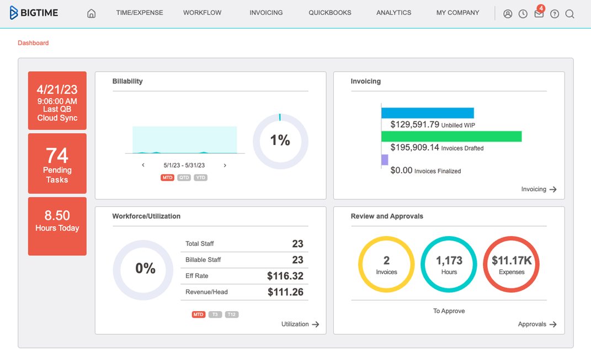Open the help question mark icon
The width and height of the screenshot is (591, 364).
(555, 14)
